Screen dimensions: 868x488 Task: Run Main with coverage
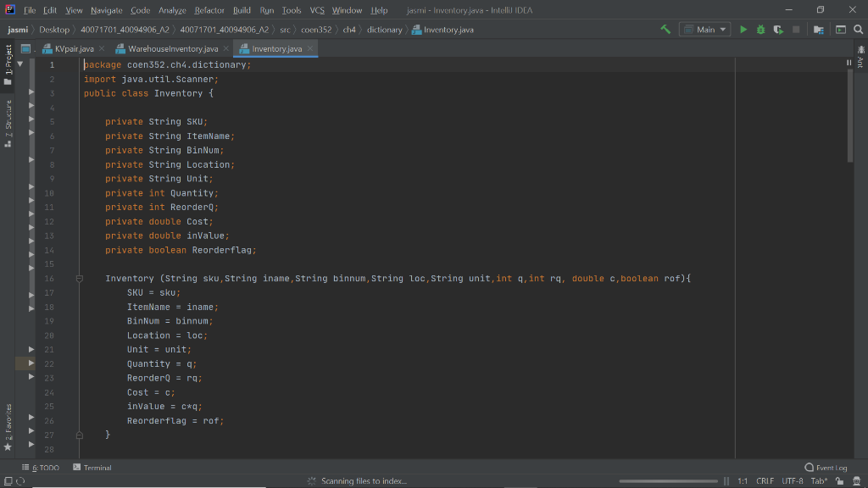point(778,30)
